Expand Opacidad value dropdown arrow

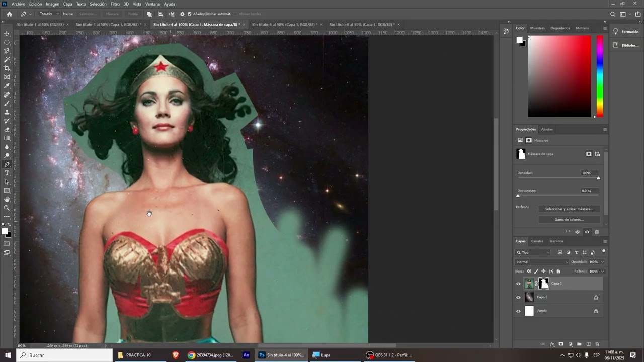(x=602, y=262)
